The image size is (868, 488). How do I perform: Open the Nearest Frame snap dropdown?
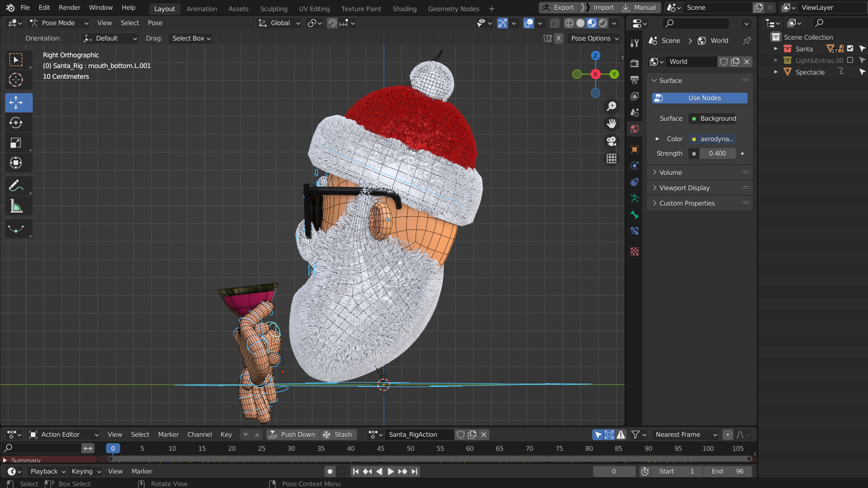point(685,434)
